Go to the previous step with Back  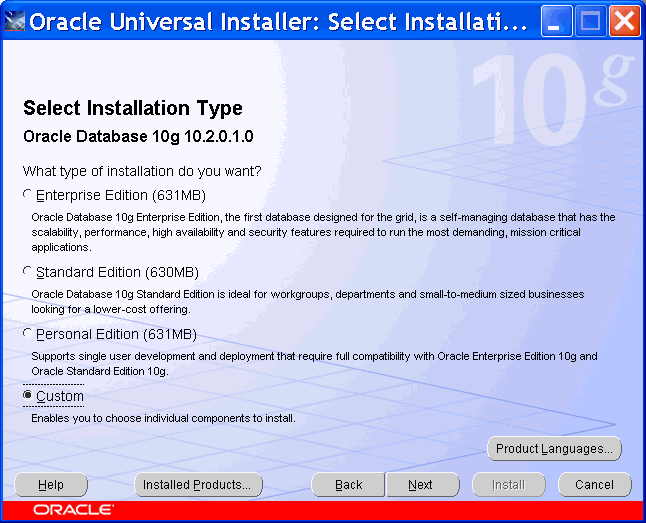click(348, 485)
